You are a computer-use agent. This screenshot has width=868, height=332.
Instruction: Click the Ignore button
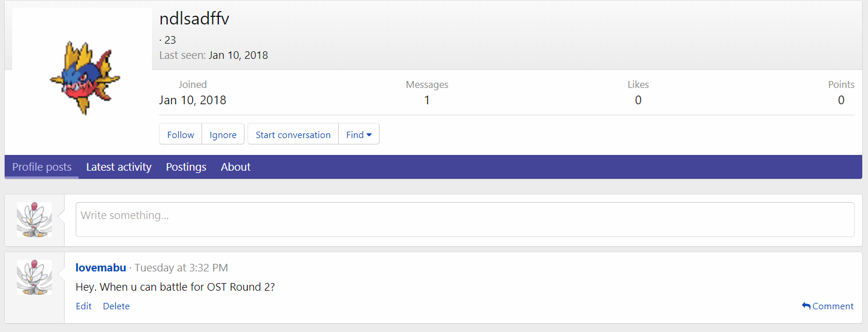click(223, 135)
